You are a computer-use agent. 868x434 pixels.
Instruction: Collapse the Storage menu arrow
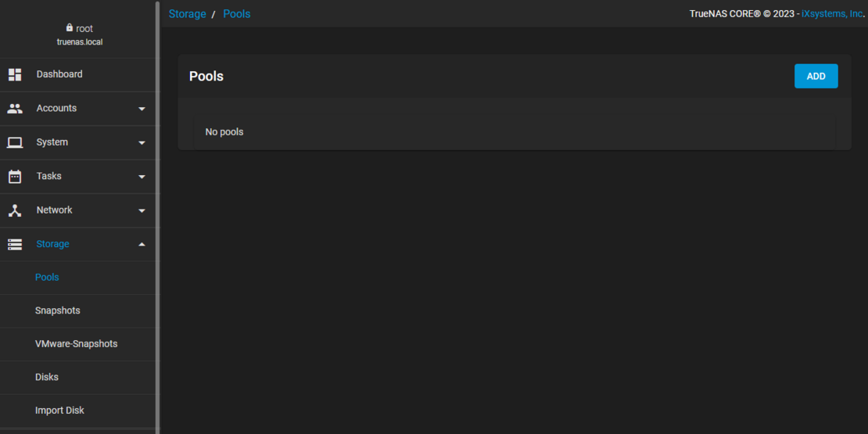(142, 244)
